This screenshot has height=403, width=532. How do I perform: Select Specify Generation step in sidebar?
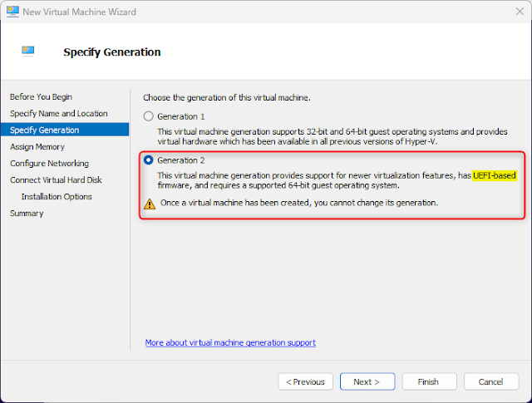coord(65,130)
